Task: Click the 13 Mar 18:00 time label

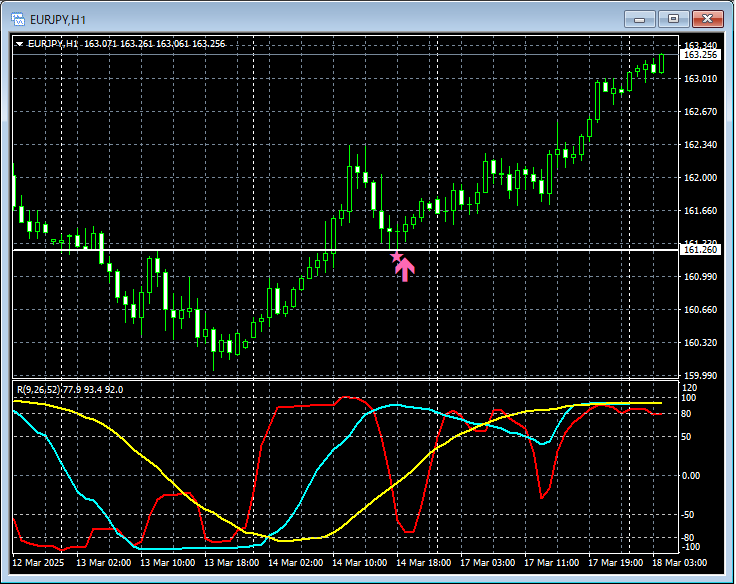Action: point(231,562)
